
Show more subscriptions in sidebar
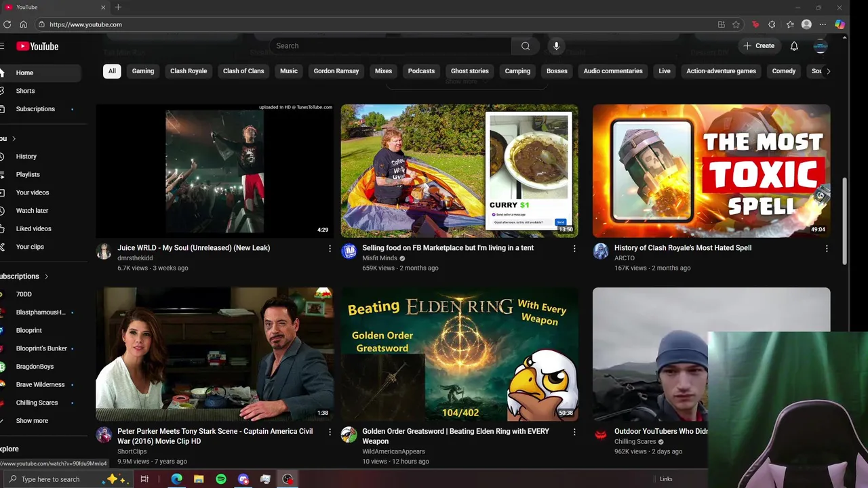tap(32, 421)
